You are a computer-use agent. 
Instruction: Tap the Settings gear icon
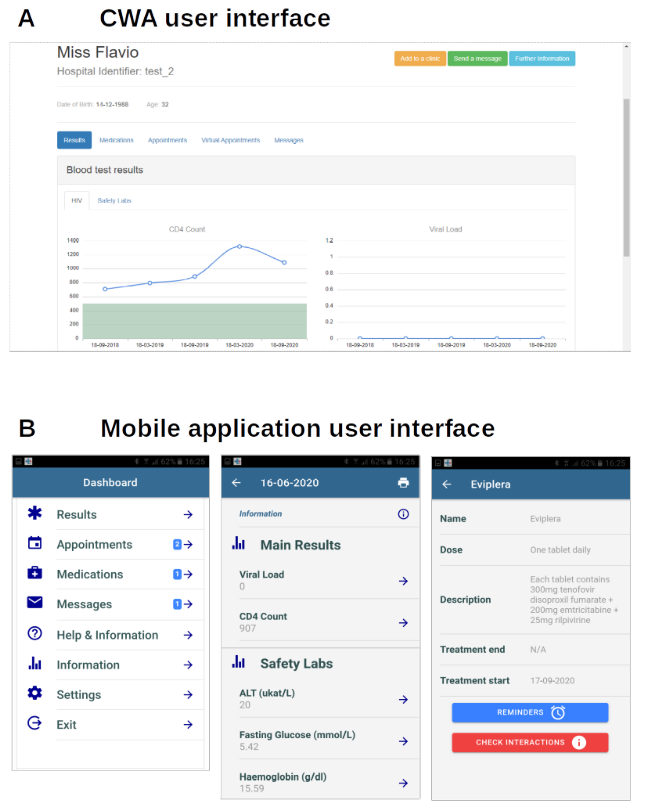click(x=35, y=693)
